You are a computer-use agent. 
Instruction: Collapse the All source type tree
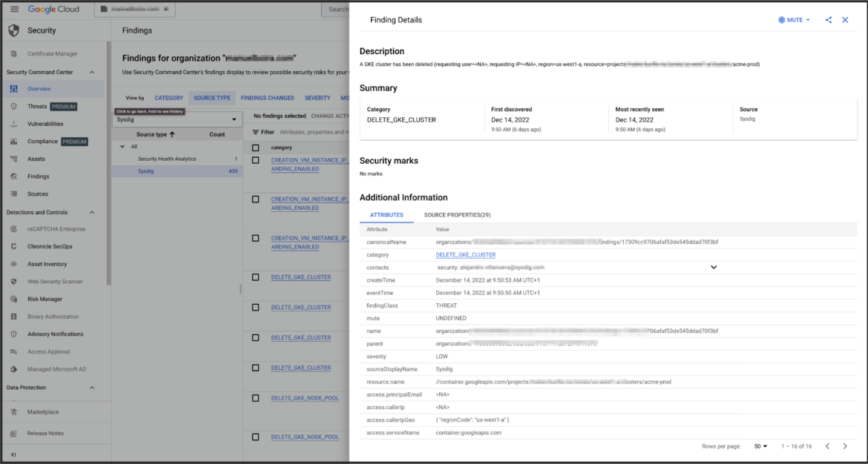122,147
